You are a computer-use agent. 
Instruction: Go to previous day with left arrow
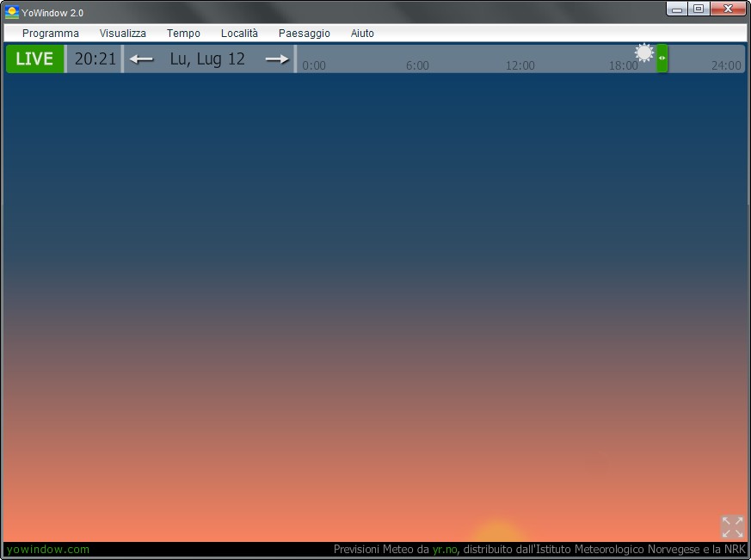(x=141, y=59)
